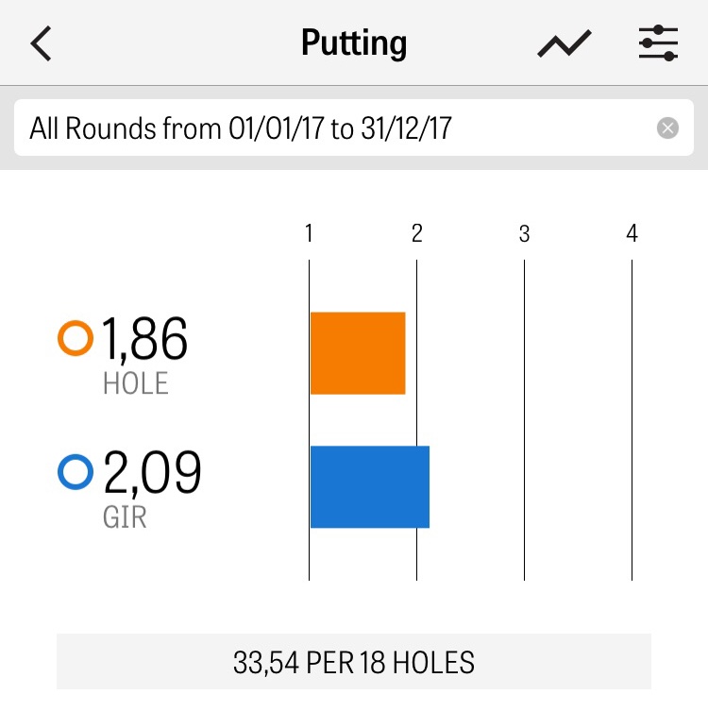Tap the HOLE label text
Viewport: 708px width, 728px height.
136,383
